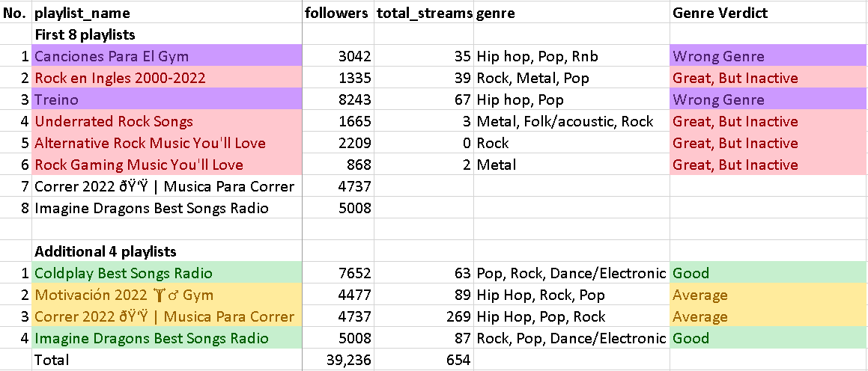Image resolution: width=868 pixels, height=371 pixels.
Task: Select the Rock en Ingles 2000-2022 cell
Action: point(166,78)
